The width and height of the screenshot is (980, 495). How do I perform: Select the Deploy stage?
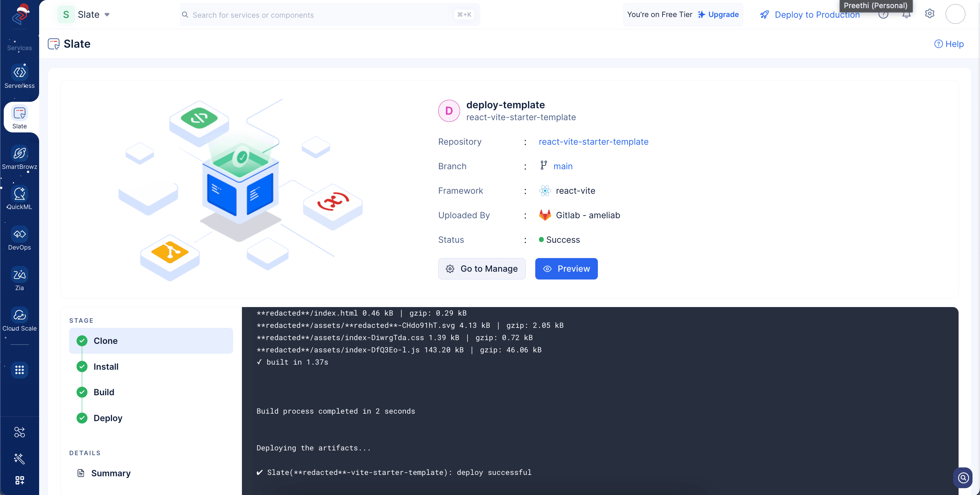click(151, 418)
